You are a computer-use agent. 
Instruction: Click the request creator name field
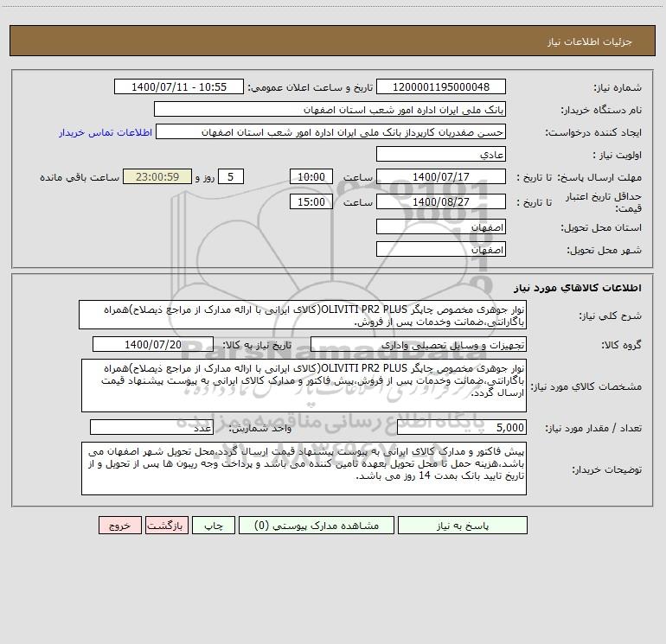(331, 131)
